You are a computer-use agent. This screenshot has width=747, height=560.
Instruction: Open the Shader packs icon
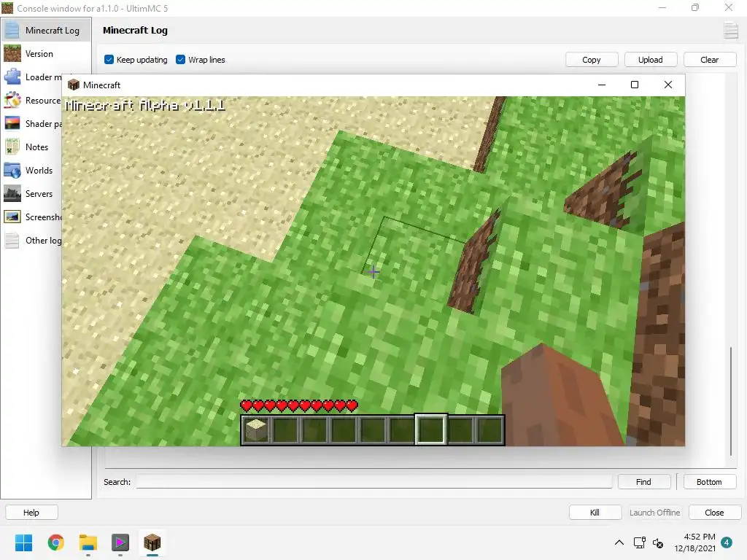click(12, 124)
